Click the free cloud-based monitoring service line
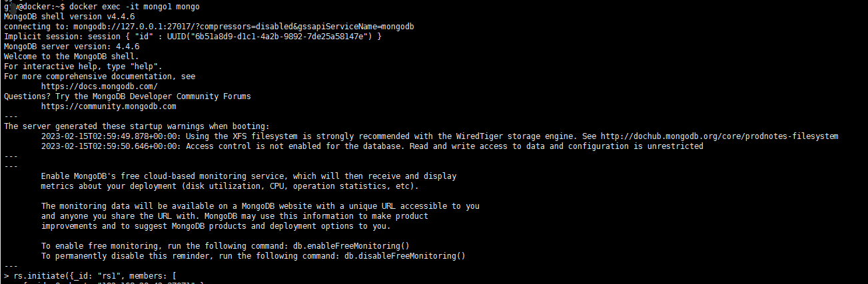The image size is (868, 284). (x=248, y=176)
